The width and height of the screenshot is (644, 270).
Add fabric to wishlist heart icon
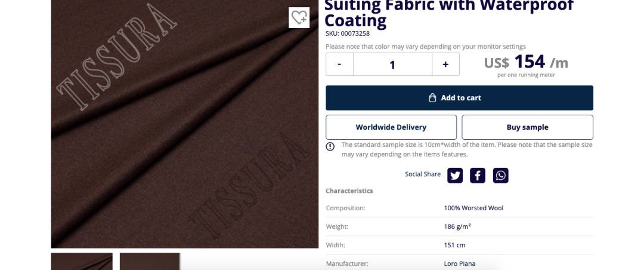[299, 17]
